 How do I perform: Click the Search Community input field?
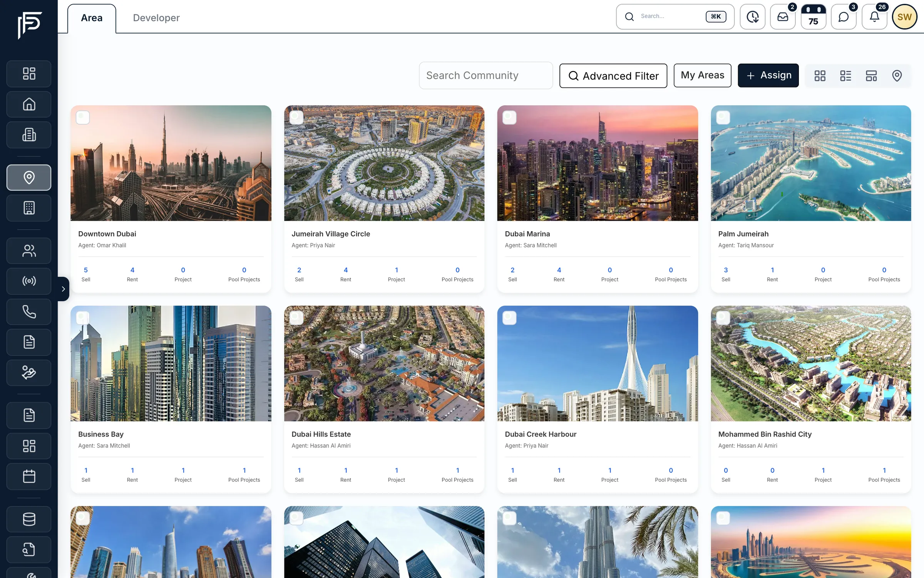click(x=486, y=76)
